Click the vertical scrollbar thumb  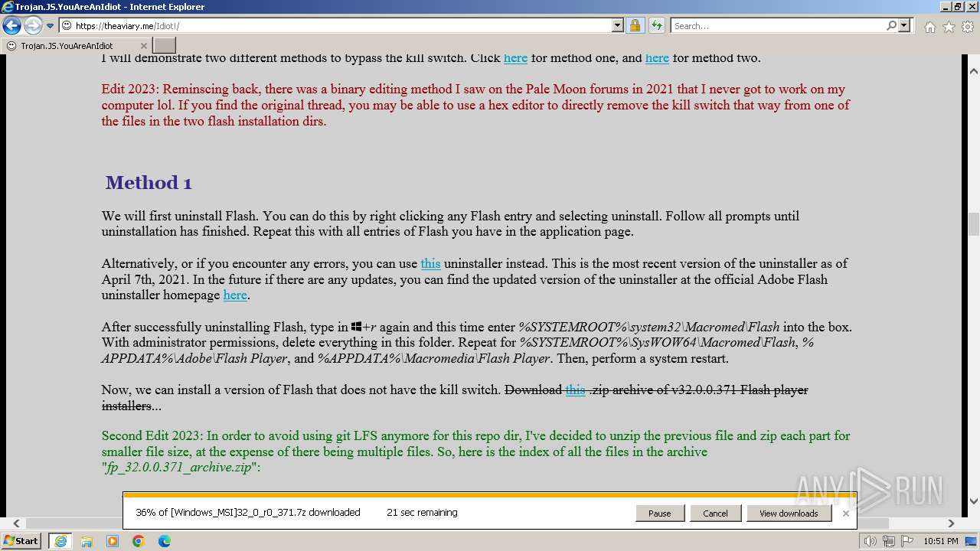tap(973, 224)
